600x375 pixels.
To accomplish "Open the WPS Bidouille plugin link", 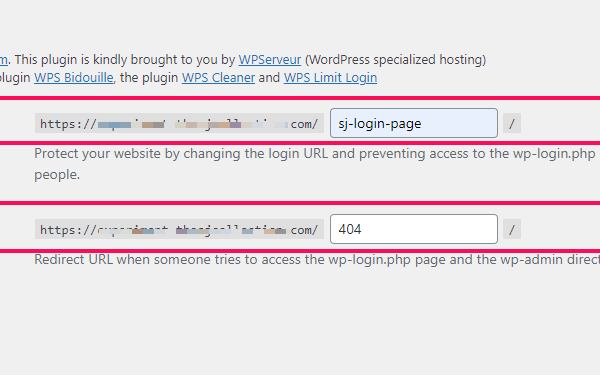I will pyautogui.click(x=74, y=78).
